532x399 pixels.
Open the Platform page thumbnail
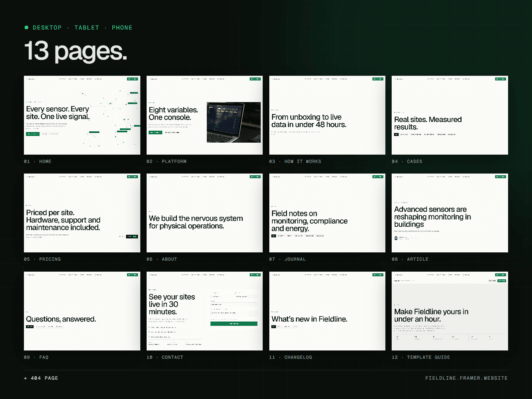204,115
